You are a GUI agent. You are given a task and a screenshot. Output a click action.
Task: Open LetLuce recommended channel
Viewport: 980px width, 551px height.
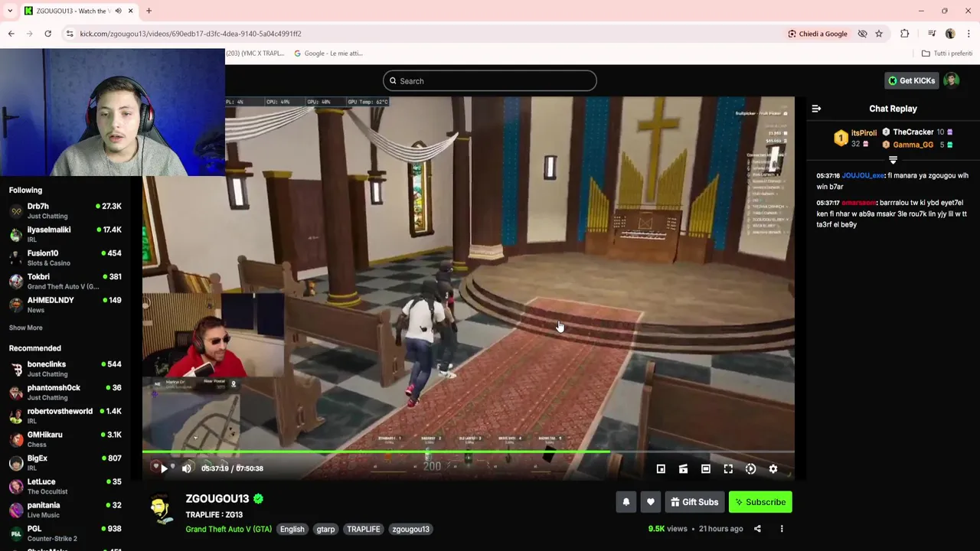coord(65,486)
